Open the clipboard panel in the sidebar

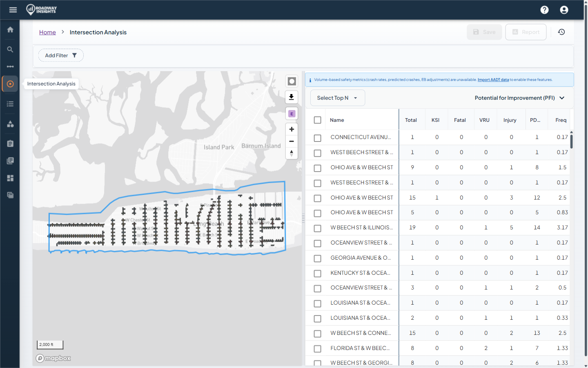pyautogui.click(x=10, y=143)
